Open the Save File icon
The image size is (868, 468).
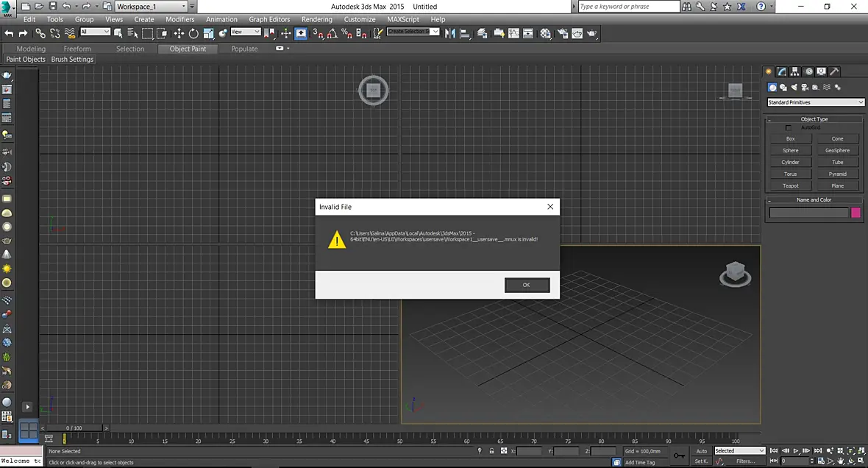coord(52,6)
